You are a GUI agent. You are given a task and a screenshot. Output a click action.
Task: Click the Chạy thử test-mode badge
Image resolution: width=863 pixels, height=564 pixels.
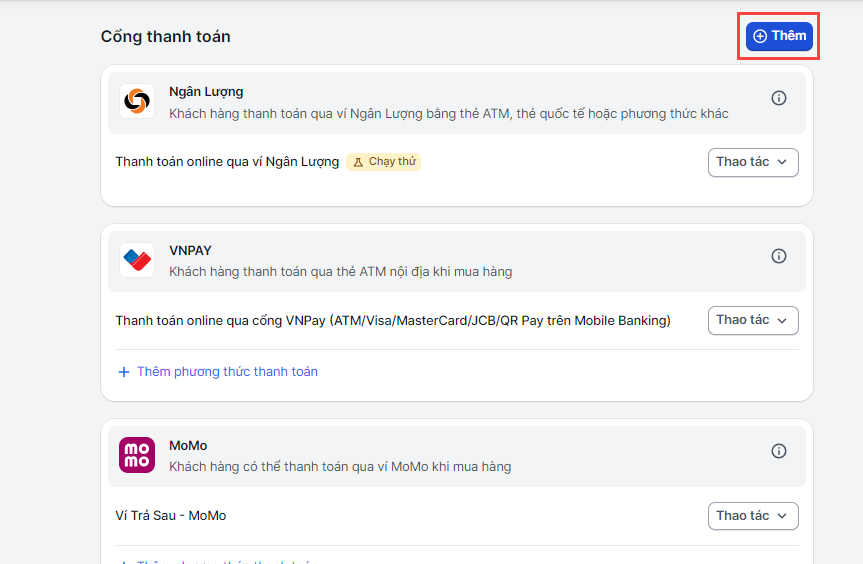[x=384, y=162]
